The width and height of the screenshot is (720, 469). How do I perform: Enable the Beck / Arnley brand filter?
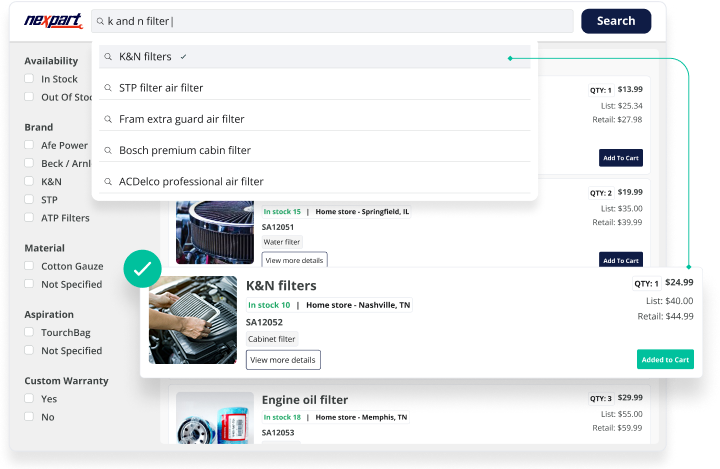coord(29,163)
